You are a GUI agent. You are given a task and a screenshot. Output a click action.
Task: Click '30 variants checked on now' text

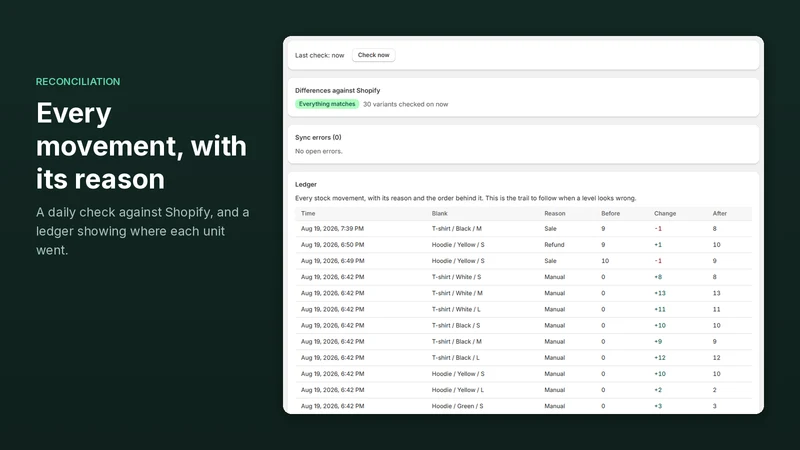[406, 104]
